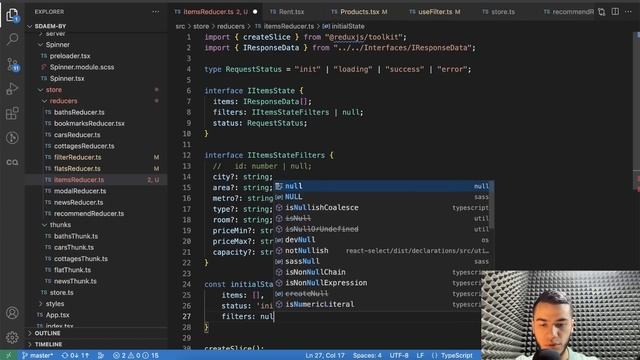This screenshot has height=360, width=640.
Task: Click the editor vertical scrollbar overview
Action: coord(636,110)
